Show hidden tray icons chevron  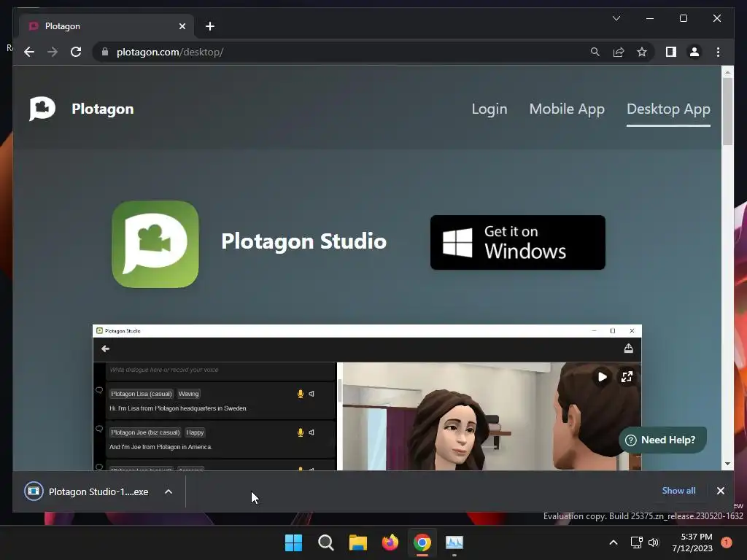[614, 542]
